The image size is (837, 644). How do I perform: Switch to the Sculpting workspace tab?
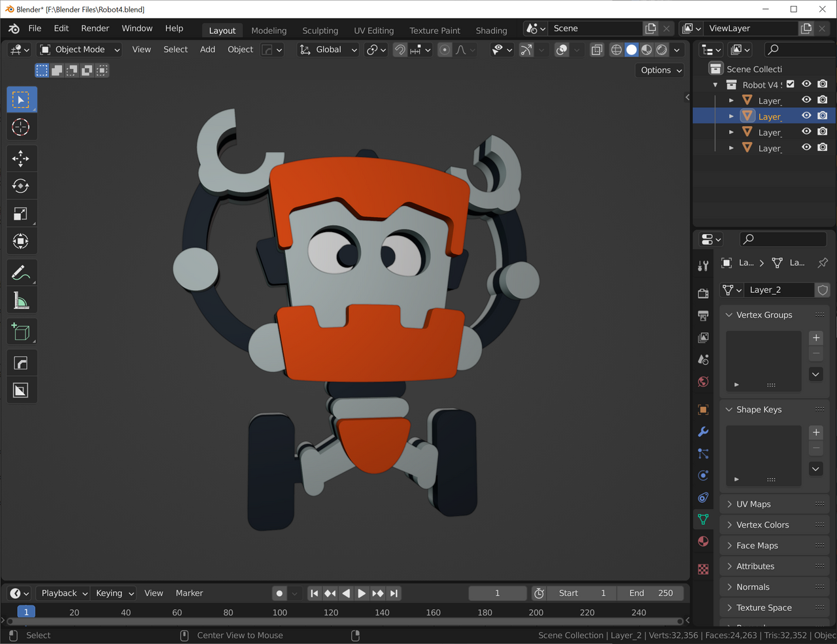tap(320, 31)
